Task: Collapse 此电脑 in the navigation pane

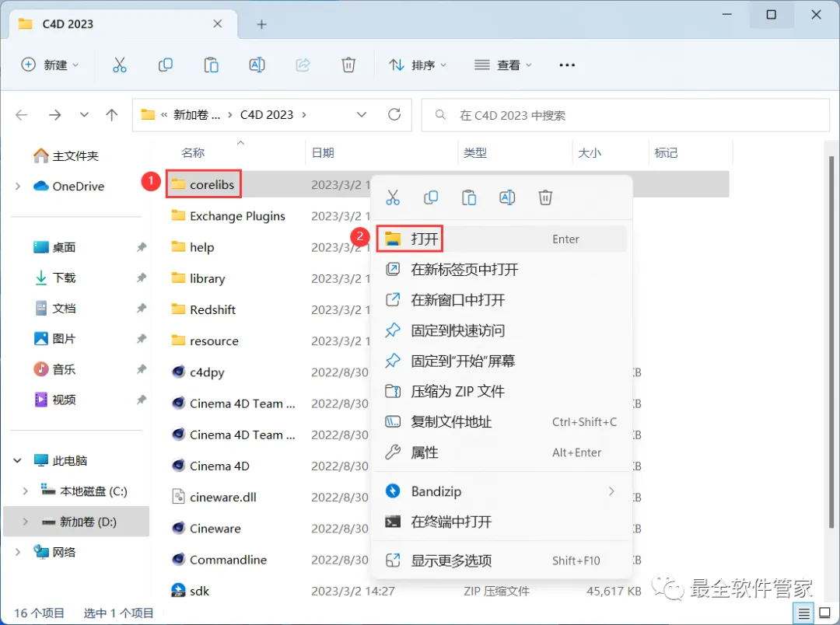Action: click(x=18, y=460)
